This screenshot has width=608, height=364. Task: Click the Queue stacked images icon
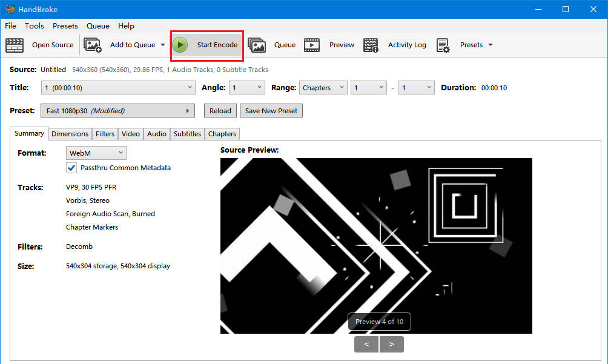(257, 45)
